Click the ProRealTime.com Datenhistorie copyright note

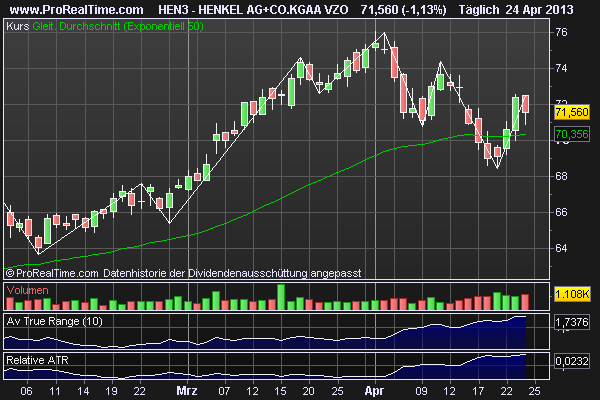184,273
